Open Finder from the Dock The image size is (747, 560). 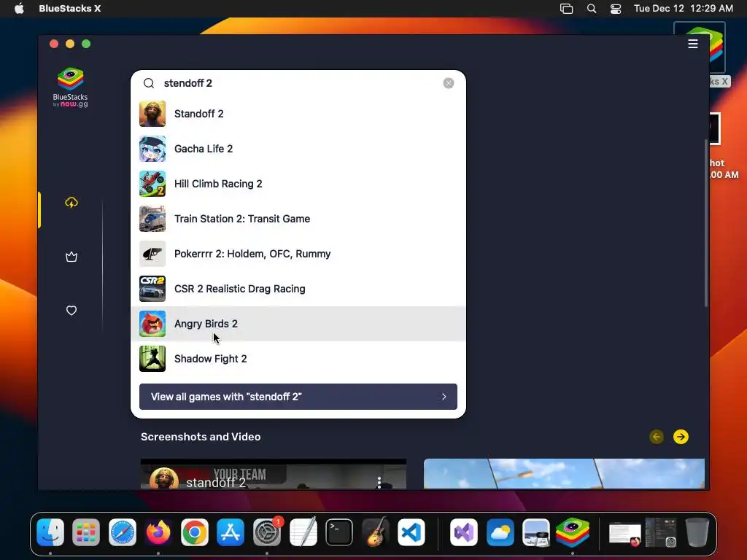pyautogui.click(x=50, y=532)
